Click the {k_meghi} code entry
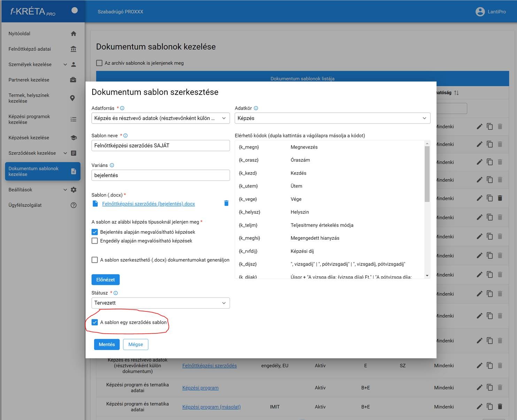Viewport: 517px width, 420px height. pyautogui.click(x=249, y=238)
